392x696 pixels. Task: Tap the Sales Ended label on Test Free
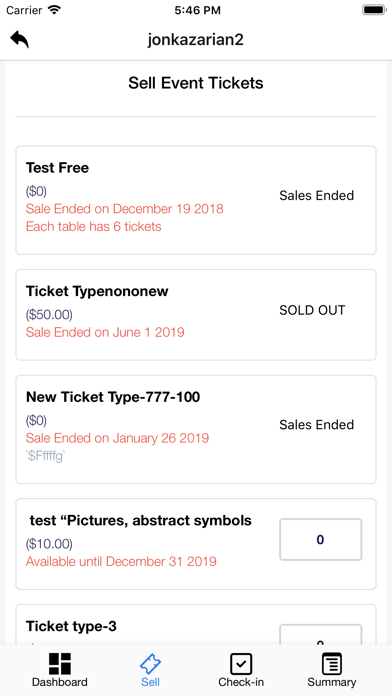point(317,196)
